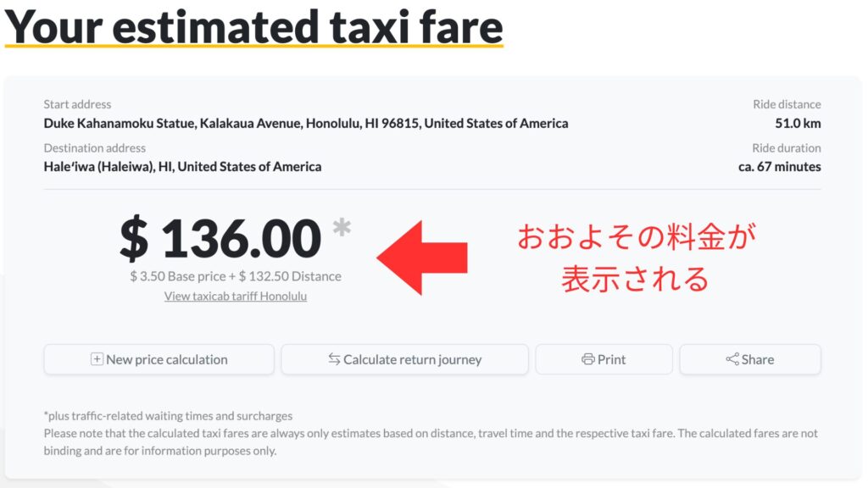The image size is (868, 488).
Task: Open the Print button
Action: (x=604, y=359)
